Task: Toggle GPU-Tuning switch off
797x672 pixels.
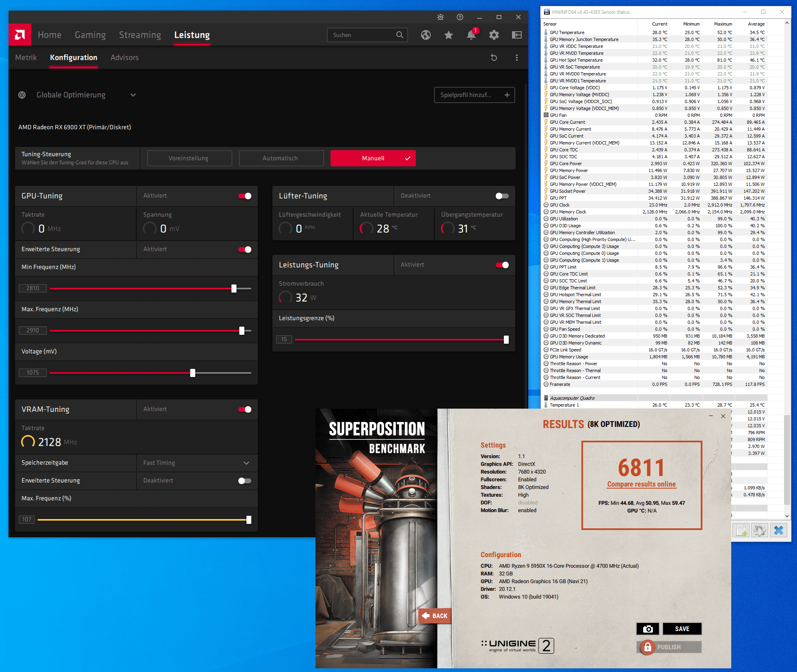Action: 245,196
